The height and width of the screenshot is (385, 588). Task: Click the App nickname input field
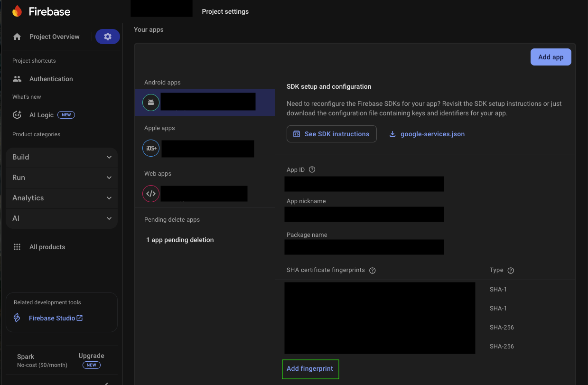point(364,215)
